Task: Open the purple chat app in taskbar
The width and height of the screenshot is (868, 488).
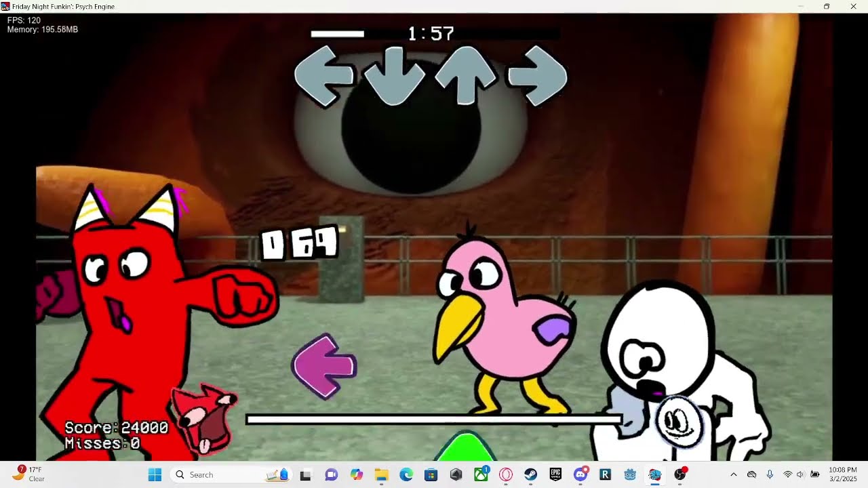Action: tap(331, 474)
